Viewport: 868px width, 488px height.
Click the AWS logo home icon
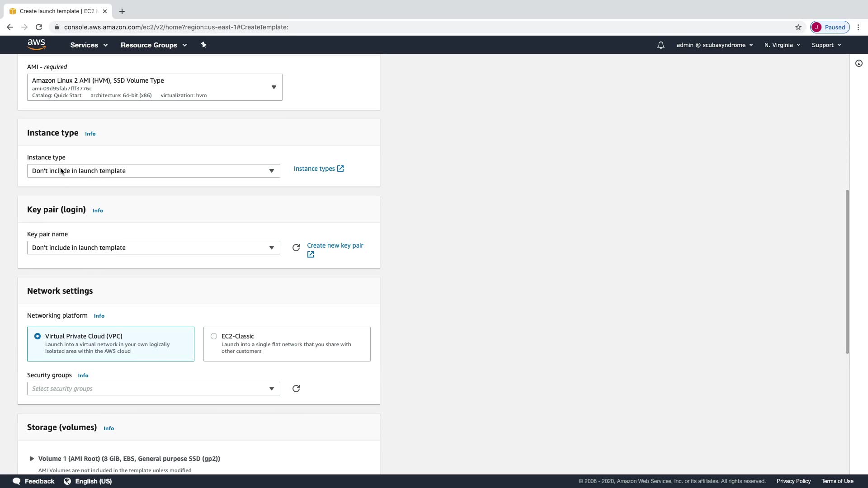[36, 44]
